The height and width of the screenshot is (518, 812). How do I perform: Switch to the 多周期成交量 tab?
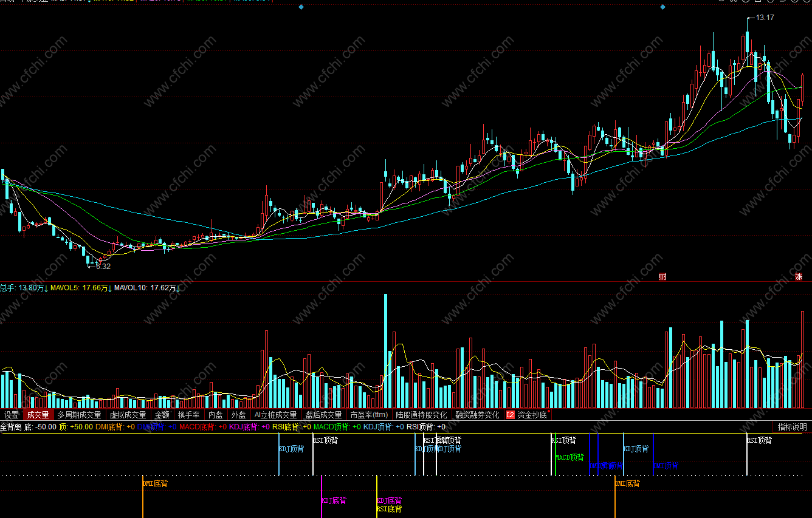pyautogui.click(x=79, y=415)
